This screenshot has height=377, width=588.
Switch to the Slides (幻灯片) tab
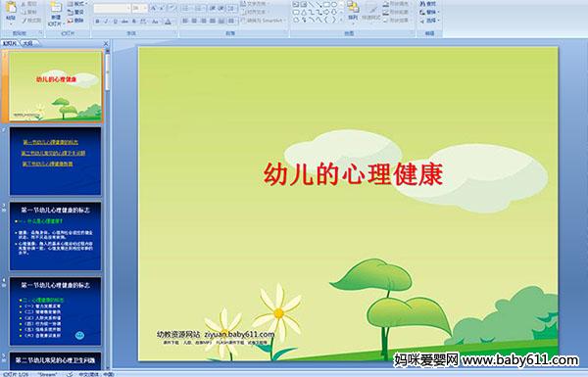pos(10,43)
